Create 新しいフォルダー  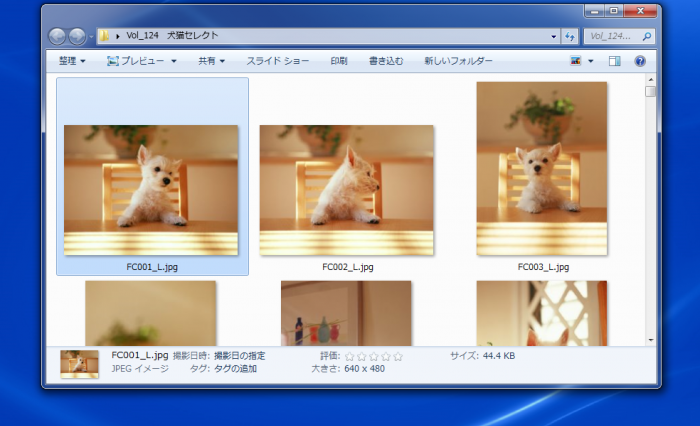click(458, 61)
